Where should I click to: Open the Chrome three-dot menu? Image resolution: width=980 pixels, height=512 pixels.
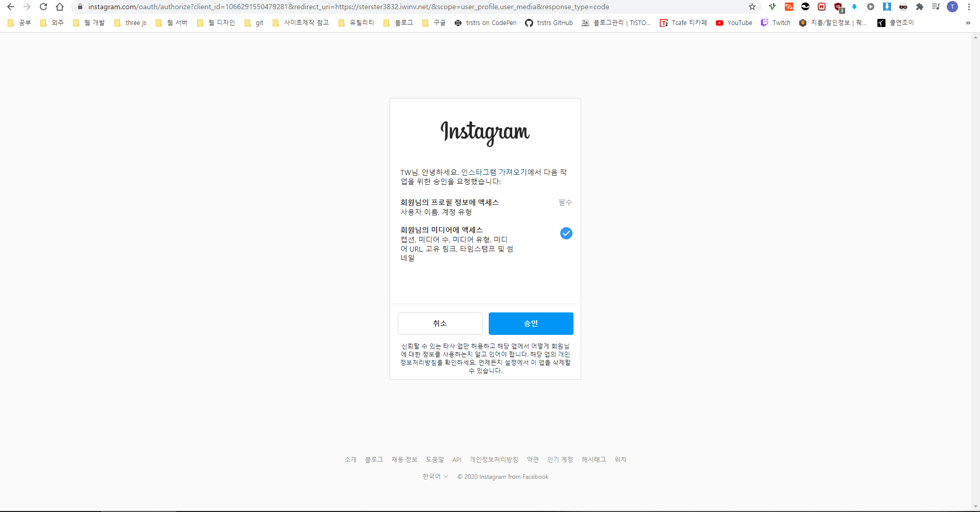tap(969, 7)
